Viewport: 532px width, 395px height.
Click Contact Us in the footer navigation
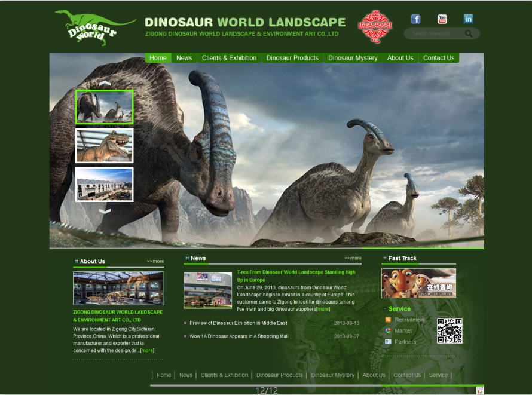coord(407,375)
